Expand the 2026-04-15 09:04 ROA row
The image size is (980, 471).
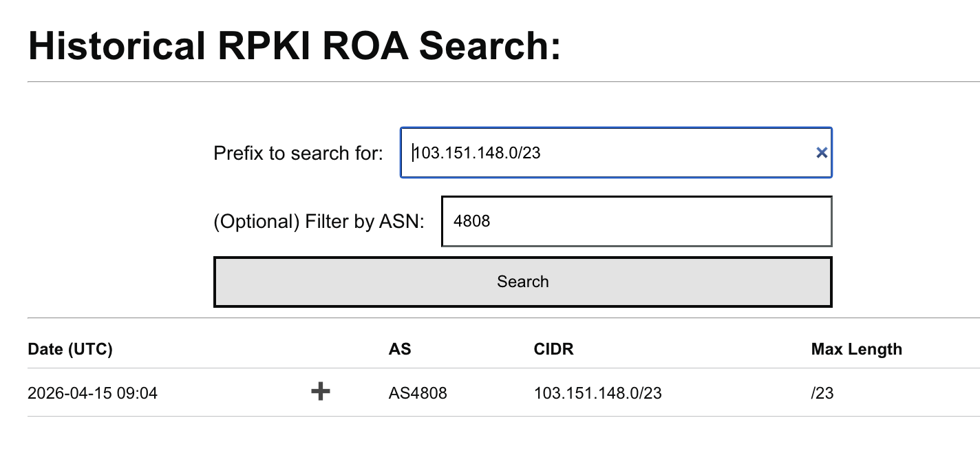(x=321, y=392)
